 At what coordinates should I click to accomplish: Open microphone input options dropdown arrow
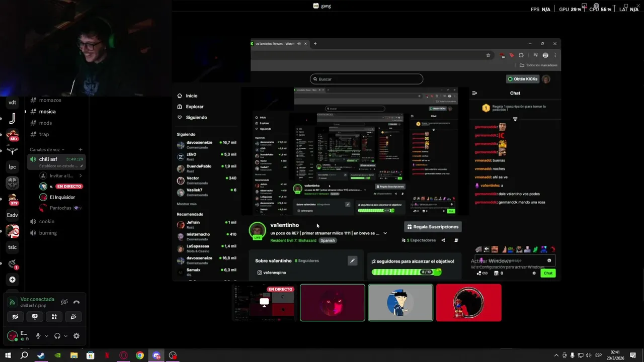pos(46,336)
